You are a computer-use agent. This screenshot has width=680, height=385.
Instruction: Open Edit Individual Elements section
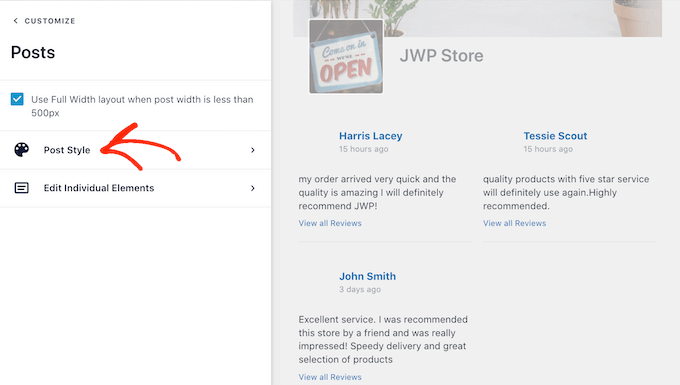point(135,188)
